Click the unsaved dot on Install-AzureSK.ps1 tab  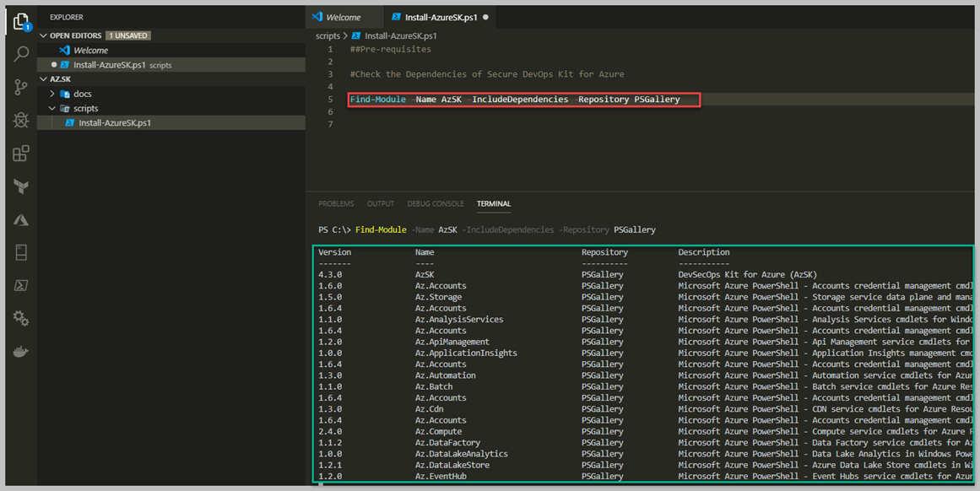pyautogui.click(x=485, y=17)
